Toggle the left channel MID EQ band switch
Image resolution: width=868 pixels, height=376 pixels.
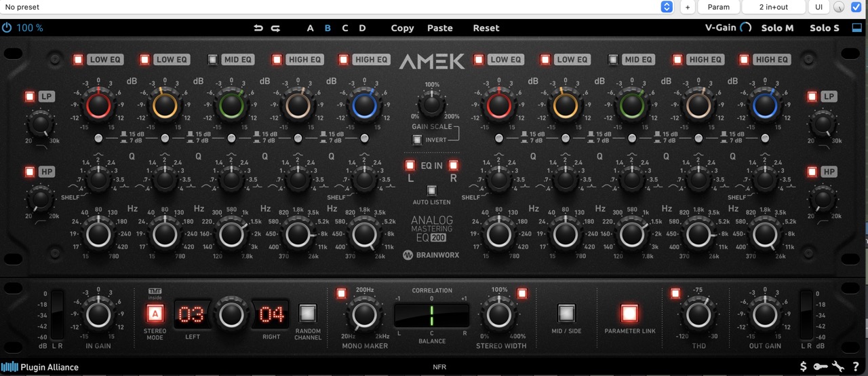pos(213,59)
